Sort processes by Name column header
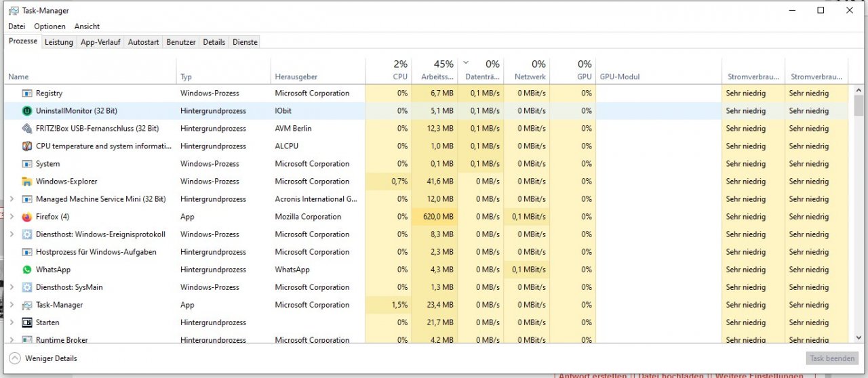 (91, 70)
